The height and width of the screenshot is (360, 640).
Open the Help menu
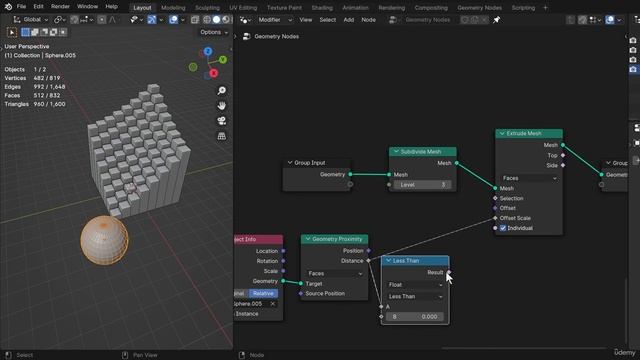click(x=111, y=7)
